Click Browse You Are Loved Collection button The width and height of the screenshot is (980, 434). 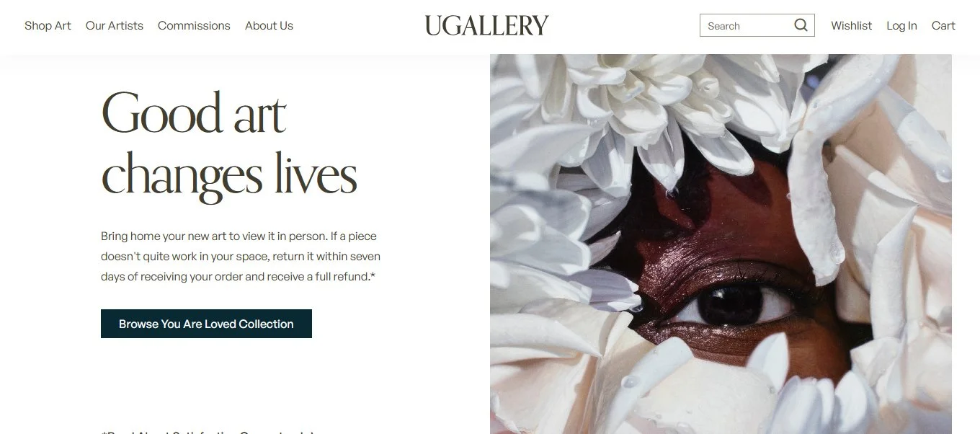pyautogui.click(x=206, y=324)
